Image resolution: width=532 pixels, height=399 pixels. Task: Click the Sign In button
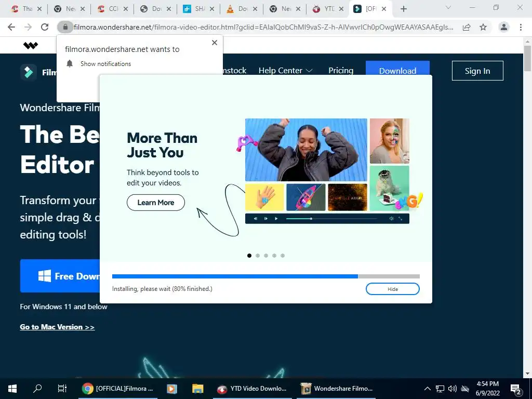point(477,71)
